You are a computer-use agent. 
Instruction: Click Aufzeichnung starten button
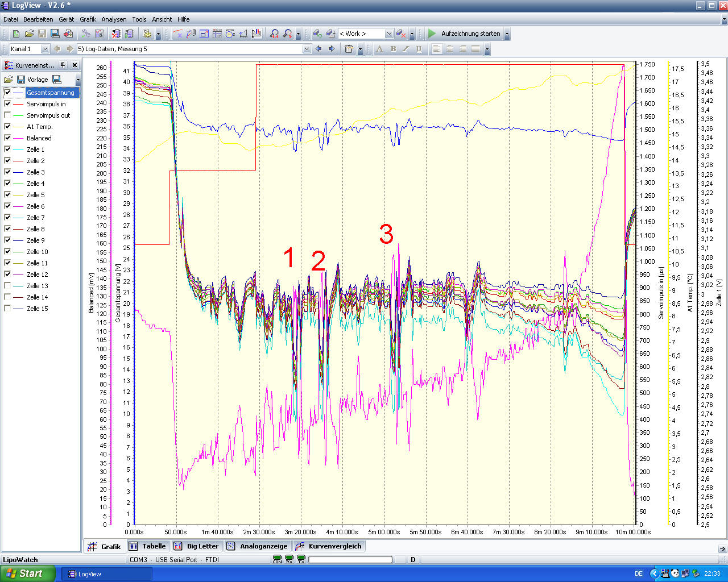tap(464, 34)
